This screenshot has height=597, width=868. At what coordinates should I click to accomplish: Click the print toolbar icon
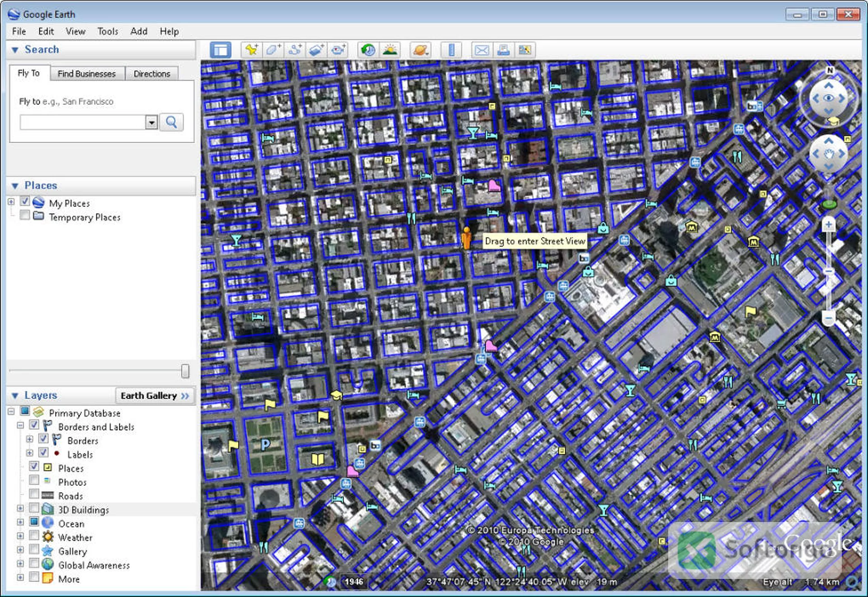[x=504, y=50]
